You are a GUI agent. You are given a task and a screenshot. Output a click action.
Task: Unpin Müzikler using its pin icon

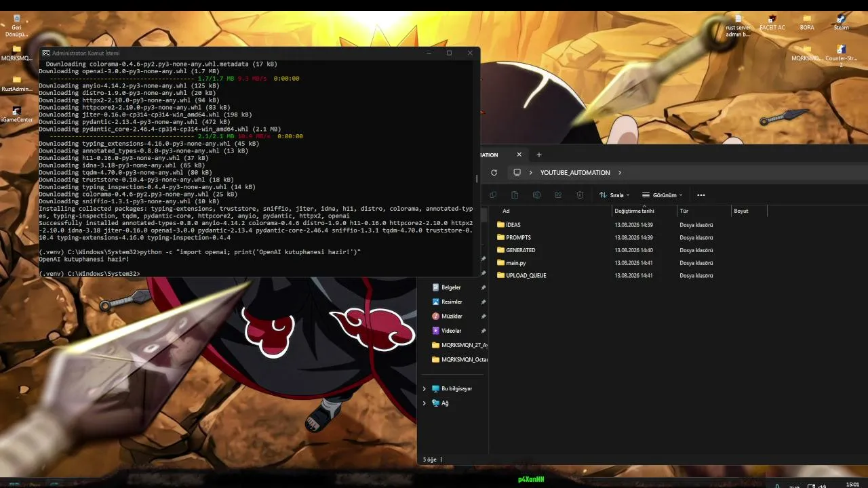coord(484,317)
